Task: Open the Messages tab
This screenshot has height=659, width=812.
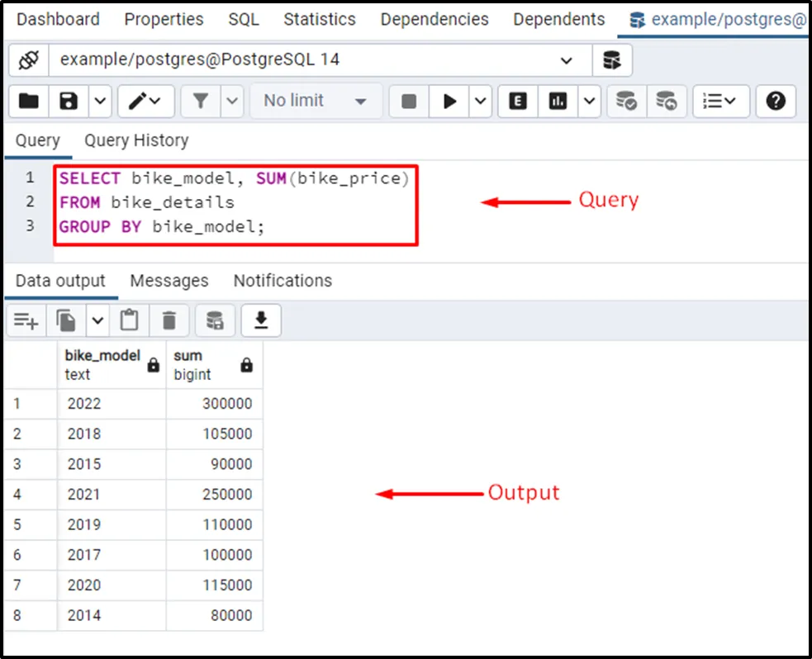Action: pyautogui.click(x=169, y=281)
